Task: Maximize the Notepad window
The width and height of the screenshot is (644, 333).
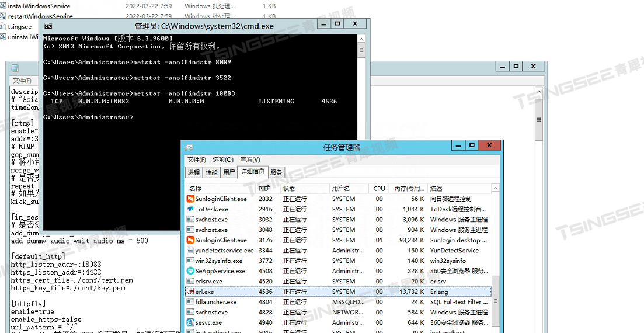Action: coord(516,66)
